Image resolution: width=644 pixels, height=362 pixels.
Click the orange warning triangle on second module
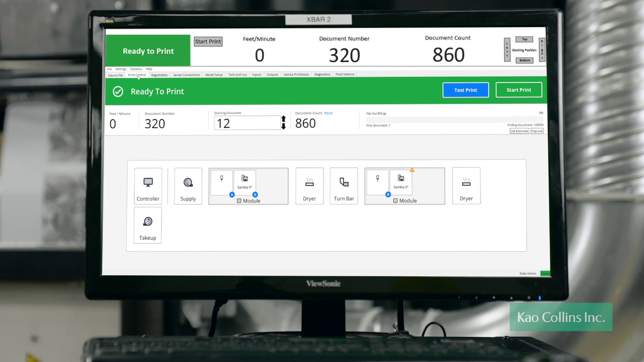(x=412, y=170)
